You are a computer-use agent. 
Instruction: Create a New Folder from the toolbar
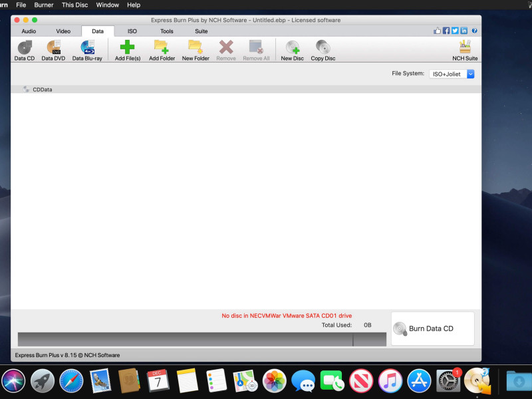point(196,51)
